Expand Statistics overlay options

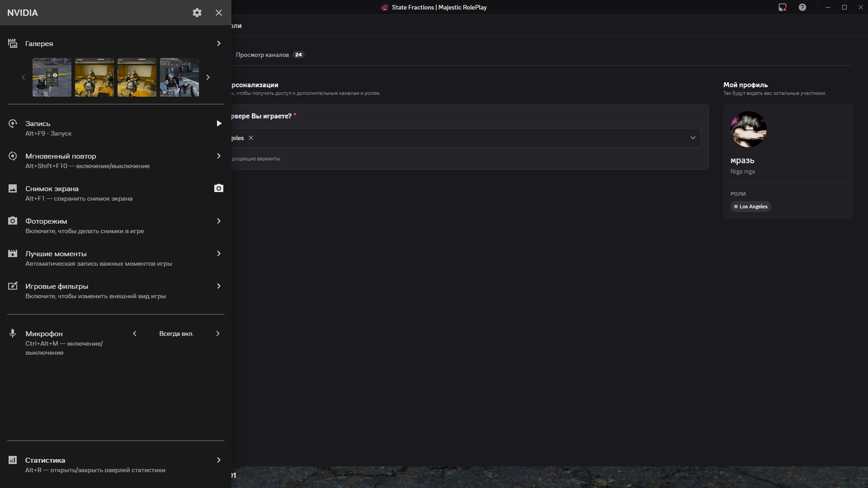[x=219, y=460]
